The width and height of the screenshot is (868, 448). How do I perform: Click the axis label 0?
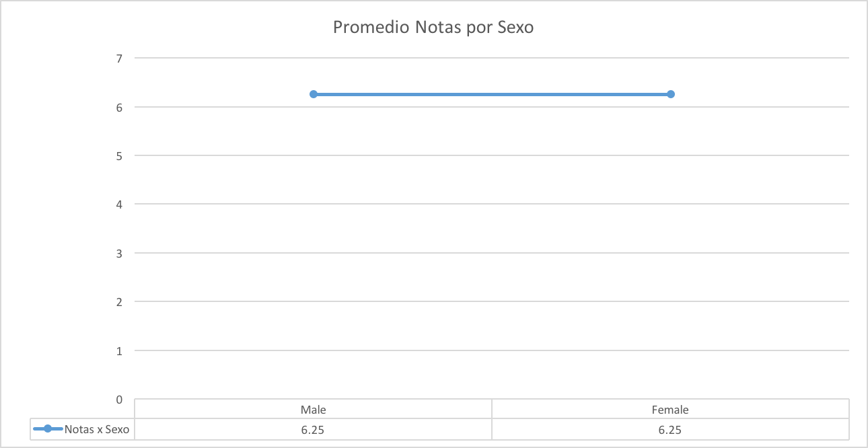[119, 399]
